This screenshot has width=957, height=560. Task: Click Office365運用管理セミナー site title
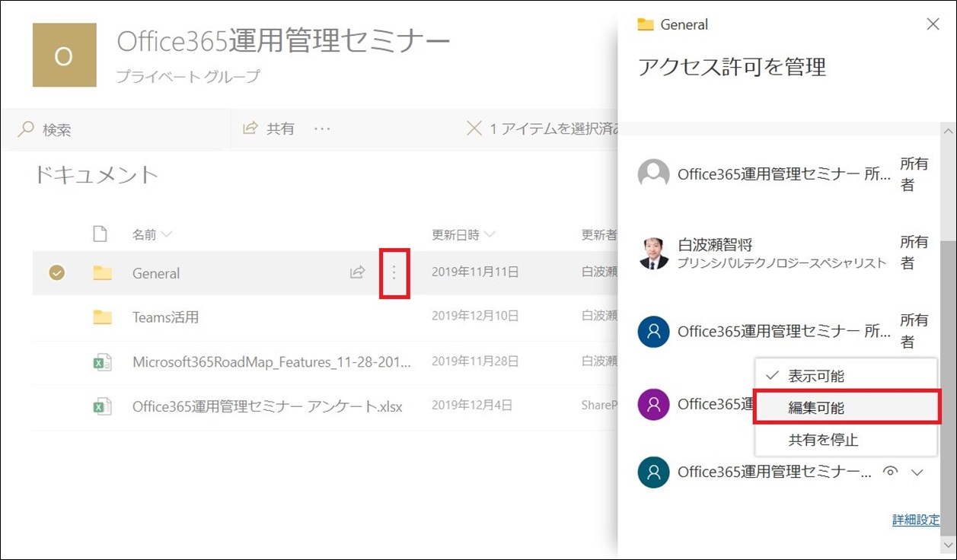(x=283, y=41)
